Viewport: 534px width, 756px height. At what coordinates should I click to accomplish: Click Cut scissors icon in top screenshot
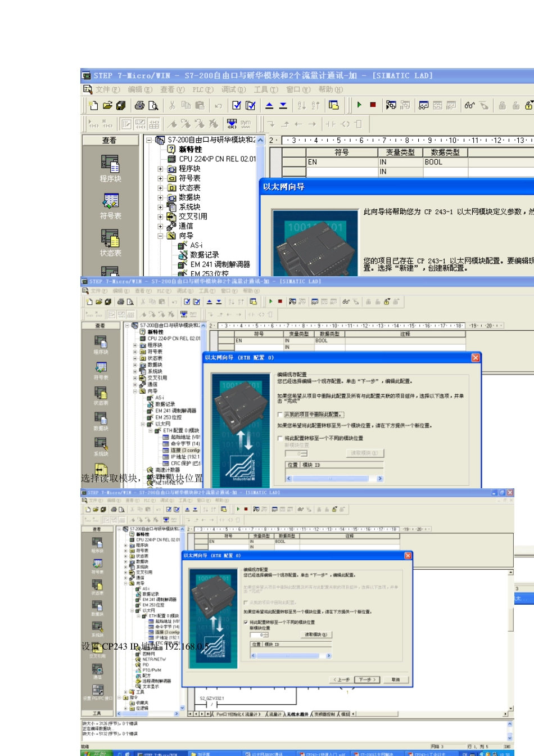pos(172,105)
